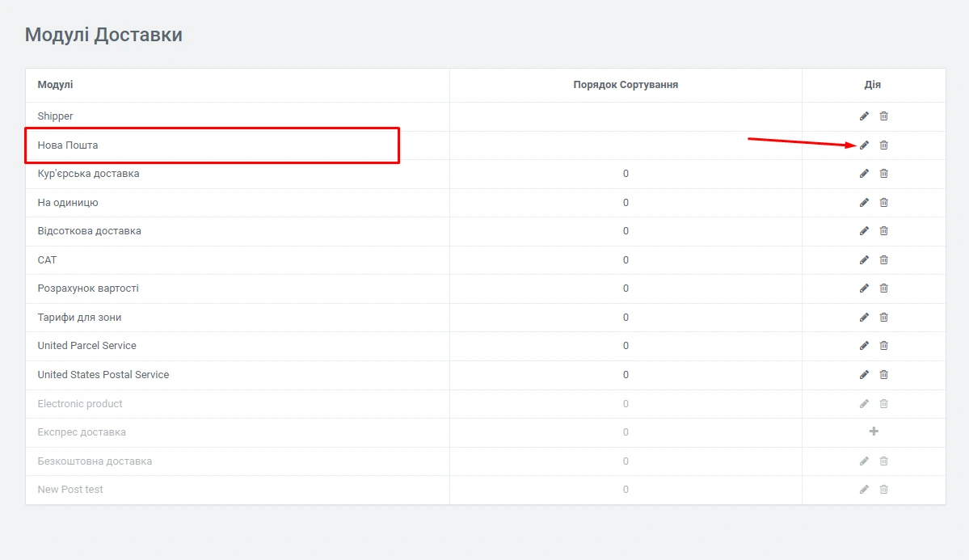Select the Нова Пошта row name
Image resolution: width=969 pixels, height=560 pixels.
pyautogui.click(x=68, y=145)
